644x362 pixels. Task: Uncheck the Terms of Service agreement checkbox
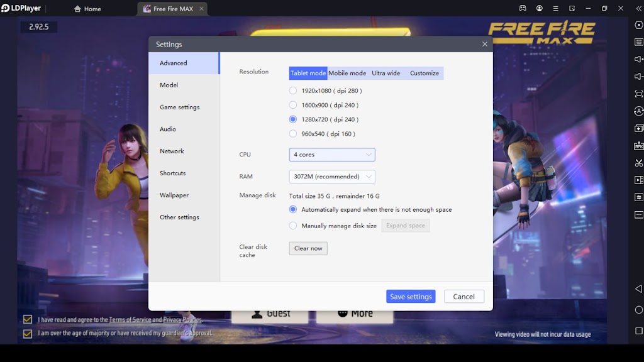pyautogui.click(x=28, y=319)
